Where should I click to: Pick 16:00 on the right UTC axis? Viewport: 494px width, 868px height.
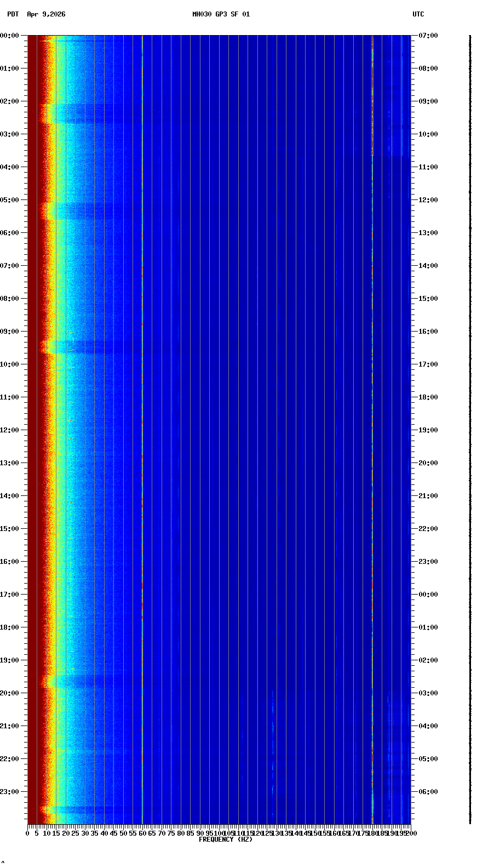(428, 332)
